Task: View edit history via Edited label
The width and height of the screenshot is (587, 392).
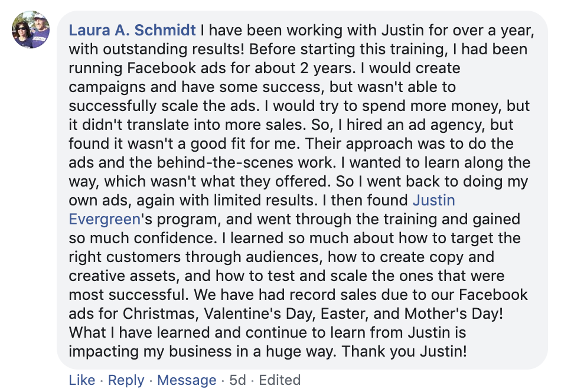Action: pos(280,380)
